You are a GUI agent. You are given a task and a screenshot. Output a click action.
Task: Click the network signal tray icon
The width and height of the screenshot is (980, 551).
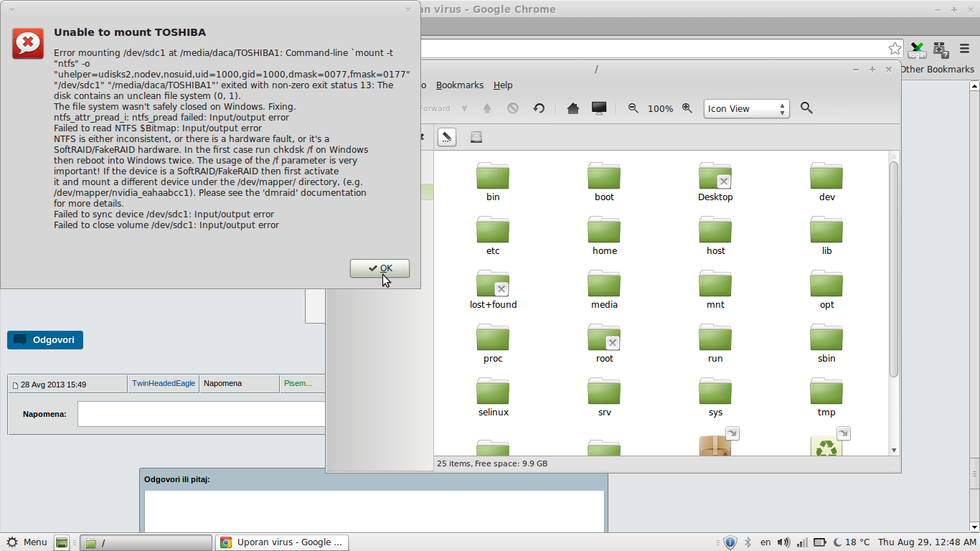[802, 542]
